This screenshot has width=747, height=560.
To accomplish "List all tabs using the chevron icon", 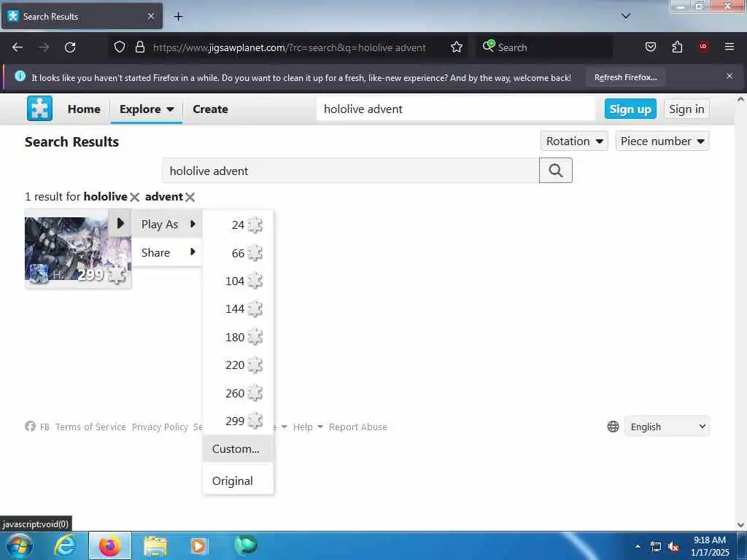I will point(626,17).
